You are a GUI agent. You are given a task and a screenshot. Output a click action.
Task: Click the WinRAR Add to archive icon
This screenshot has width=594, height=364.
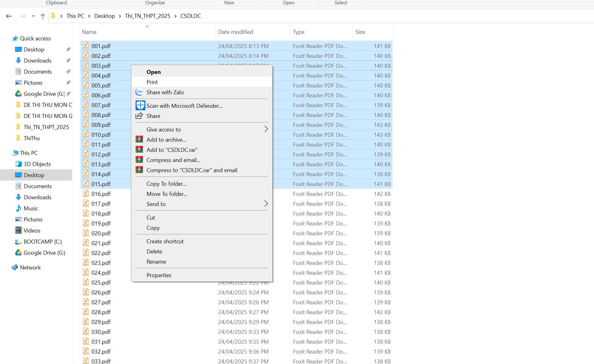139,140
